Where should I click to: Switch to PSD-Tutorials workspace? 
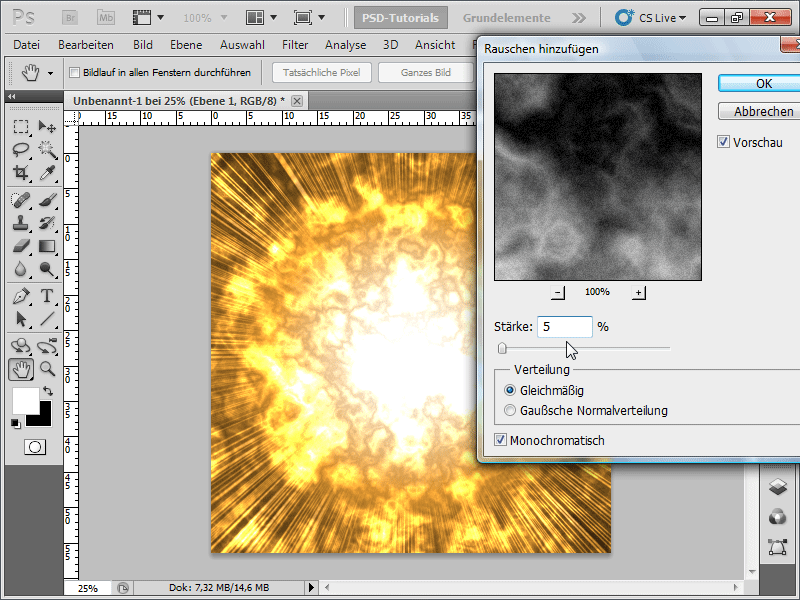point(401,18)
